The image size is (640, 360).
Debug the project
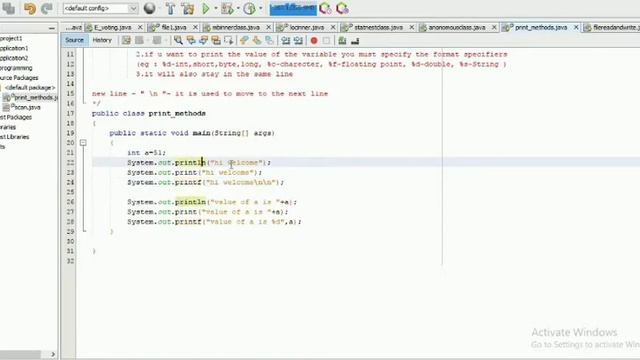coord(227,8)
